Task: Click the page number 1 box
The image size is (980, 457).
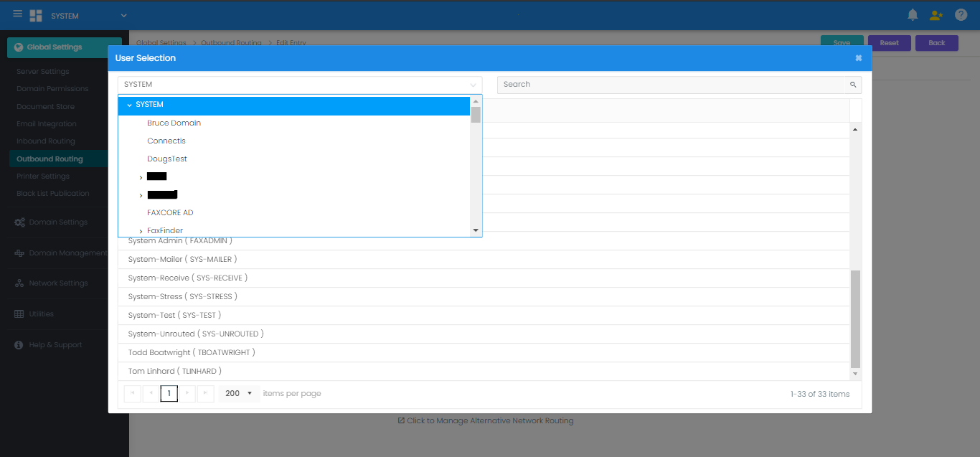Action: pyautogui.click(x=169, y=393)
